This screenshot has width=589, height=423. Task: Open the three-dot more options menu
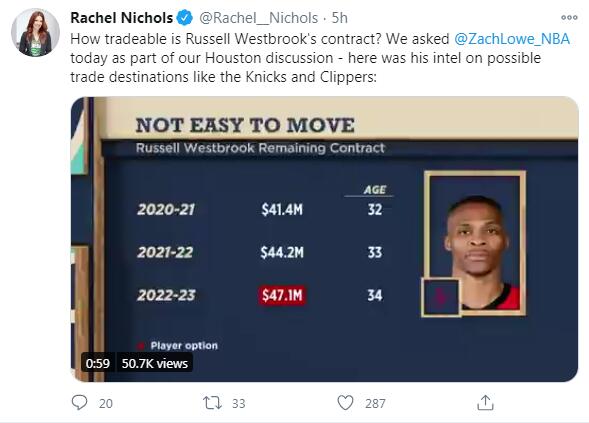click(x=569, y=17)
